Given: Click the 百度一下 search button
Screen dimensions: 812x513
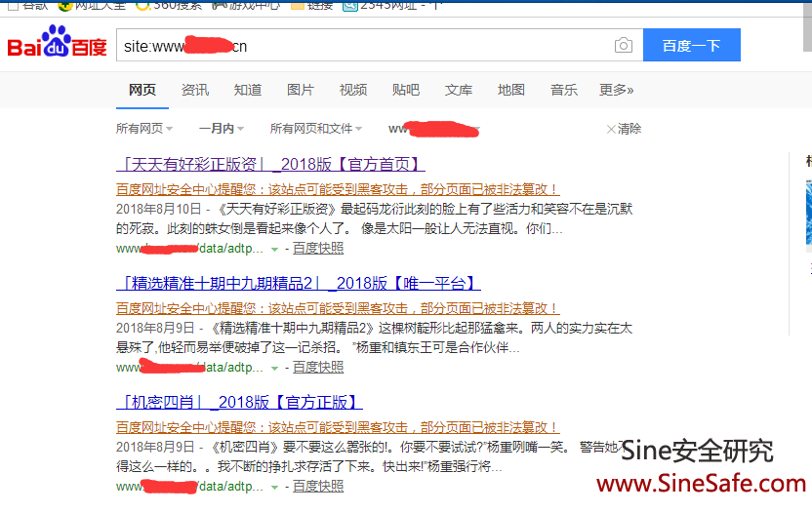Looking at the screenshot, I should (691, 46).
